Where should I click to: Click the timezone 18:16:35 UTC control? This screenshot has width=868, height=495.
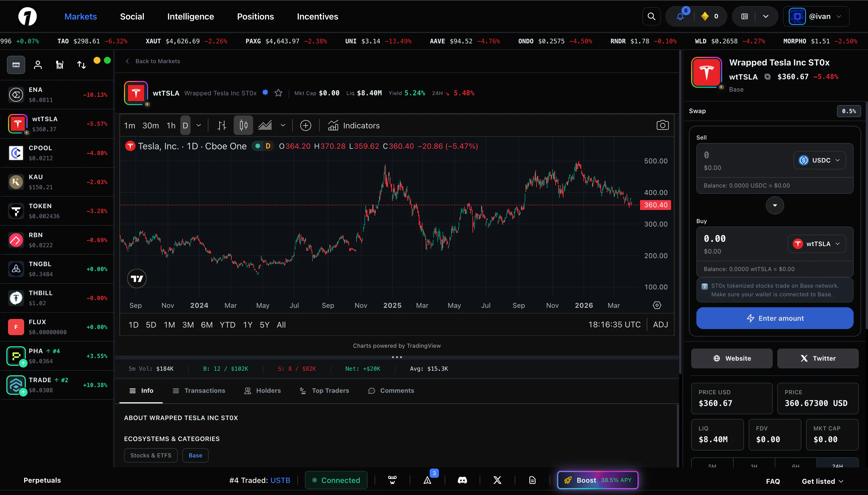(615, 325)
